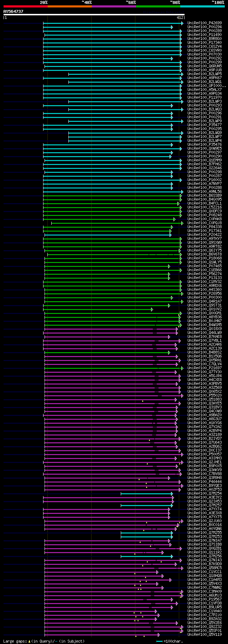Screen dimensions: 228x644
Task: Open hit UniRef100_P42699
Action: click(x=204, y=23)
